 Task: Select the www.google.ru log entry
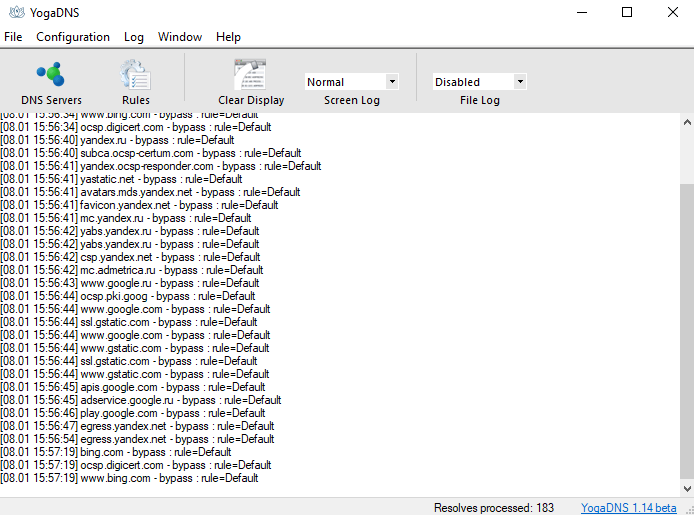click(130, 283)
